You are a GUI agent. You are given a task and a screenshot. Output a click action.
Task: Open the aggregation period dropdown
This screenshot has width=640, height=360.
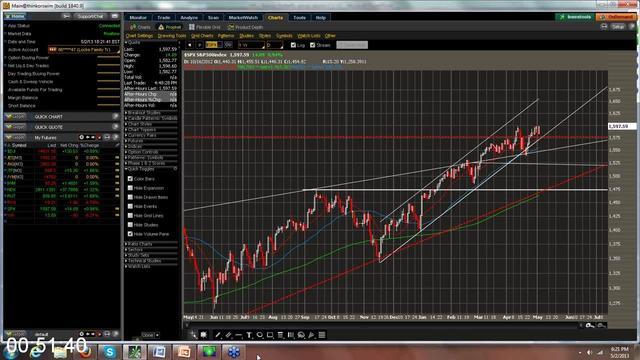click(274, 45)
